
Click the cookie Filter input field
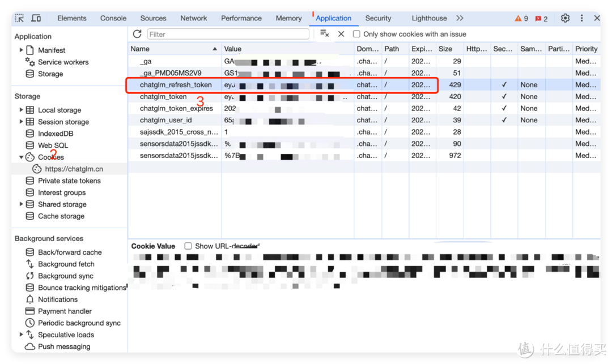(228, 34)
